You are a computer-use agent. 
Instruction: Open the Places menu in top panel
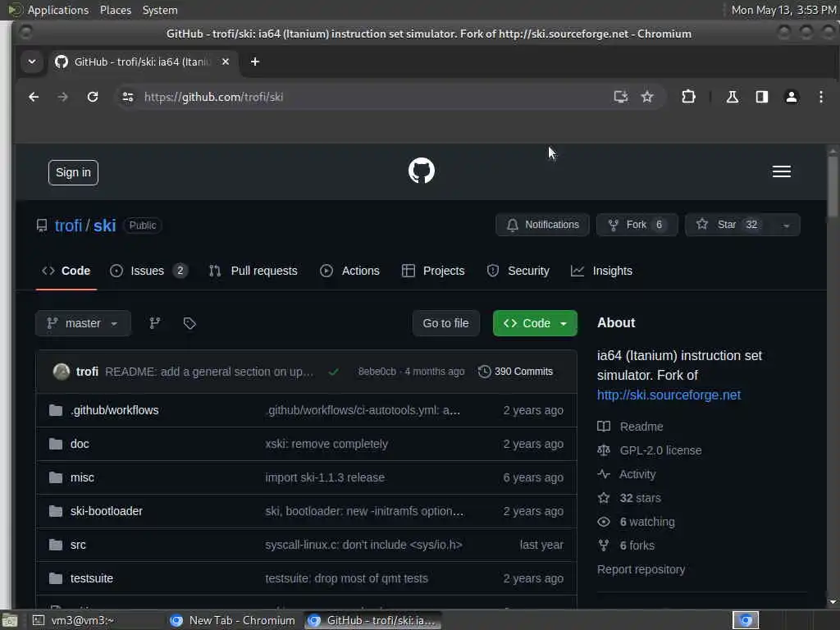(115, 10)
